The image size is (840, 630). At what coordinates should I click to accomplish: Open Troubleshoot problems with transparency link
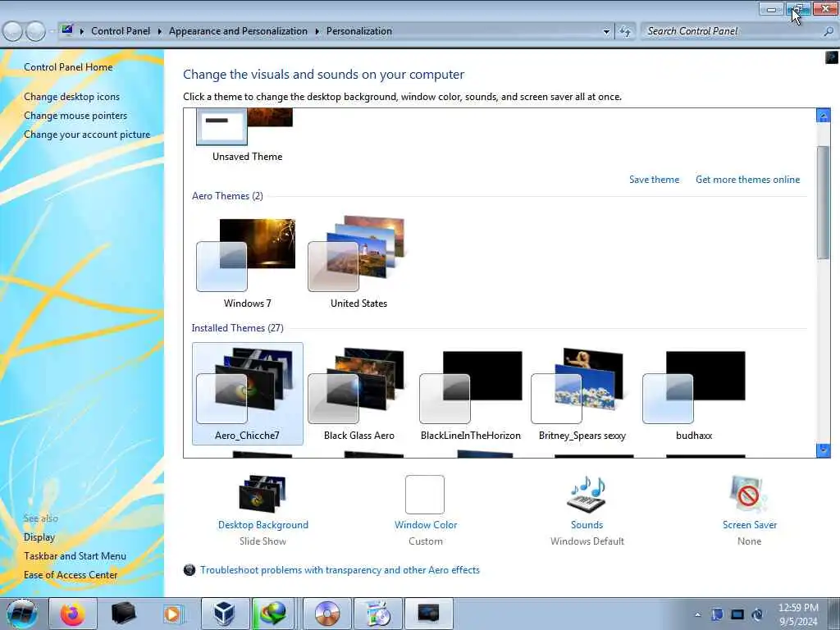(x=340, y=570)
